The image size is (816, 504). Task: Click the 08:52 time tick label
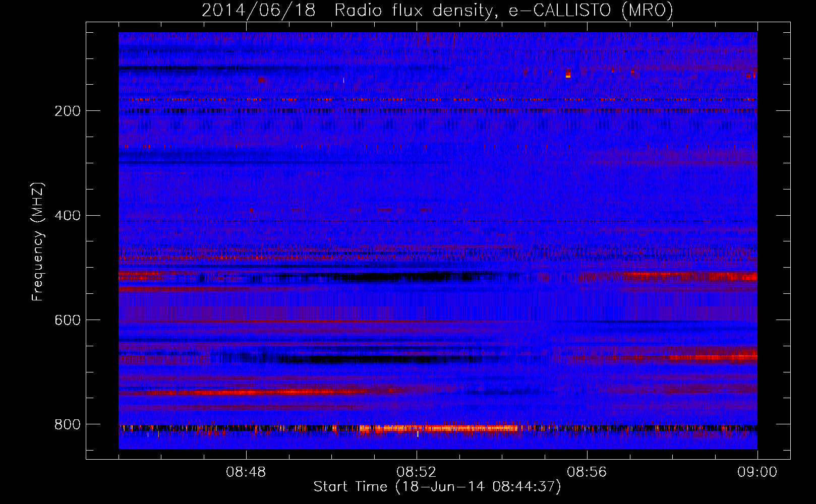point(417,472)
